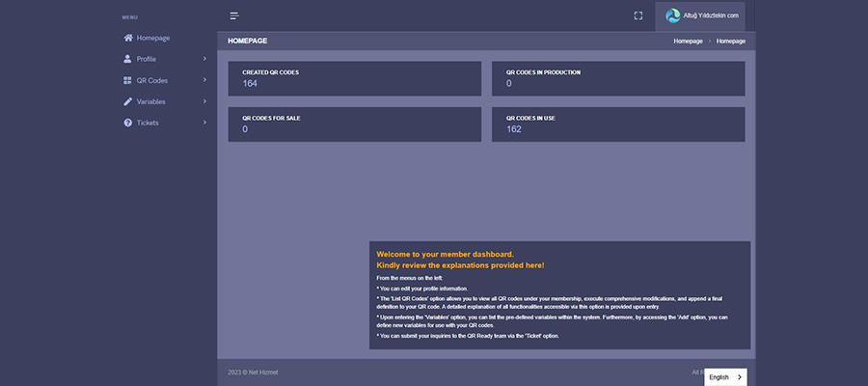
Task: Click the Variables pencil icon
Action: tap(128, 101)
